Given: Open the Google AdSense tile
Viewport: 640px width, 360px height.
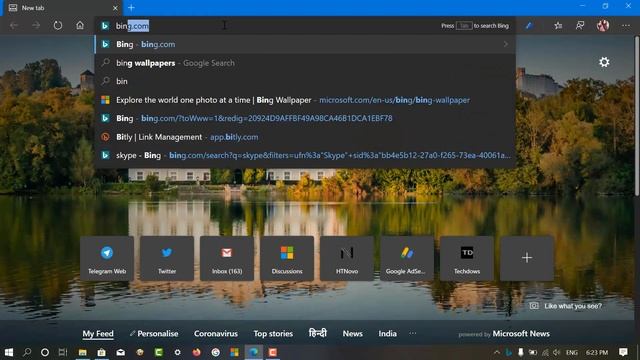Looking at the screenshot, I should pos(407,258).
